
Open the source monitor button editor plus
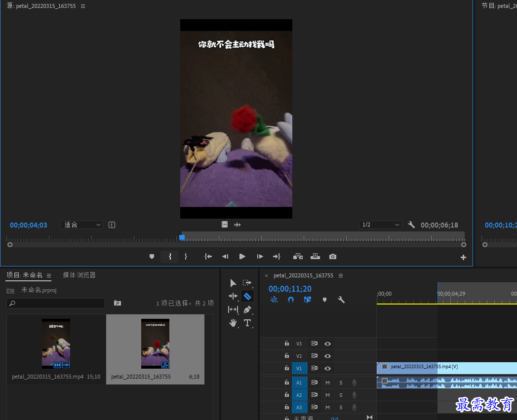point(463,258)
